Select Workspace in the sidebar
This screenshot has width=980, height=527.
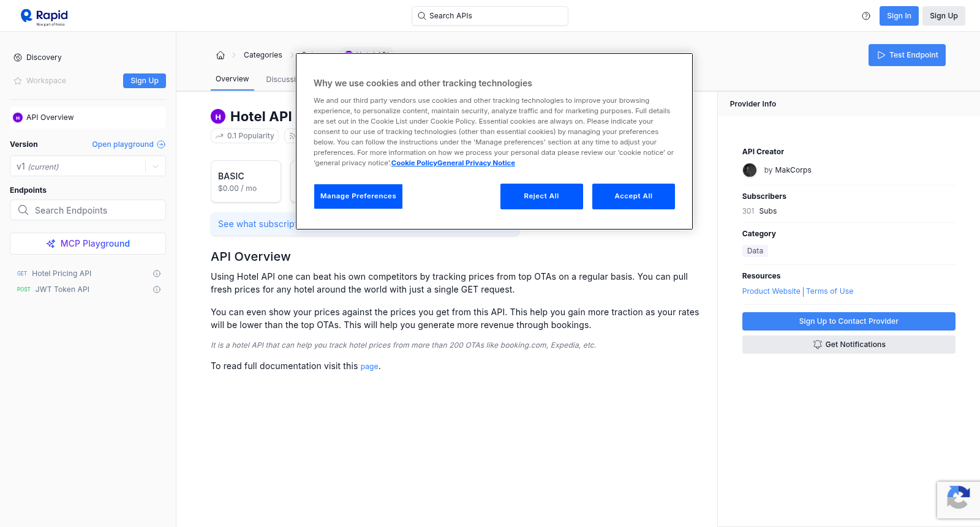[x=46, y=81]
